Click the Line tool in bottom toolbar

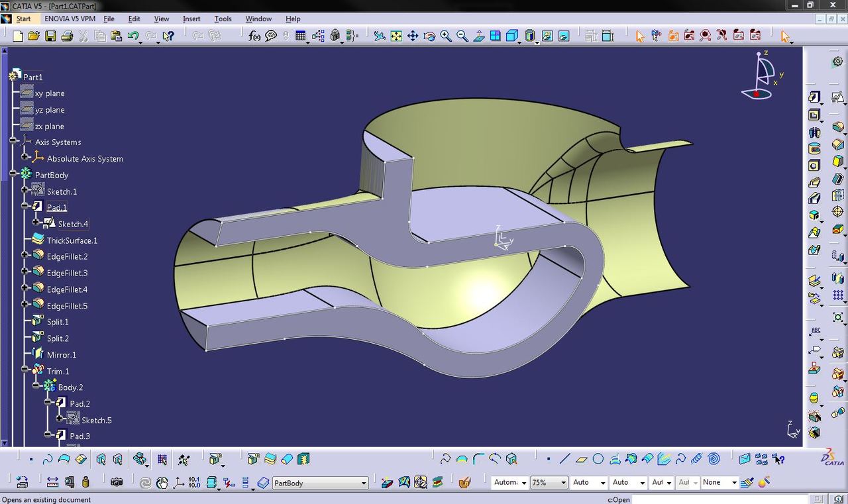tap(564, 459)
